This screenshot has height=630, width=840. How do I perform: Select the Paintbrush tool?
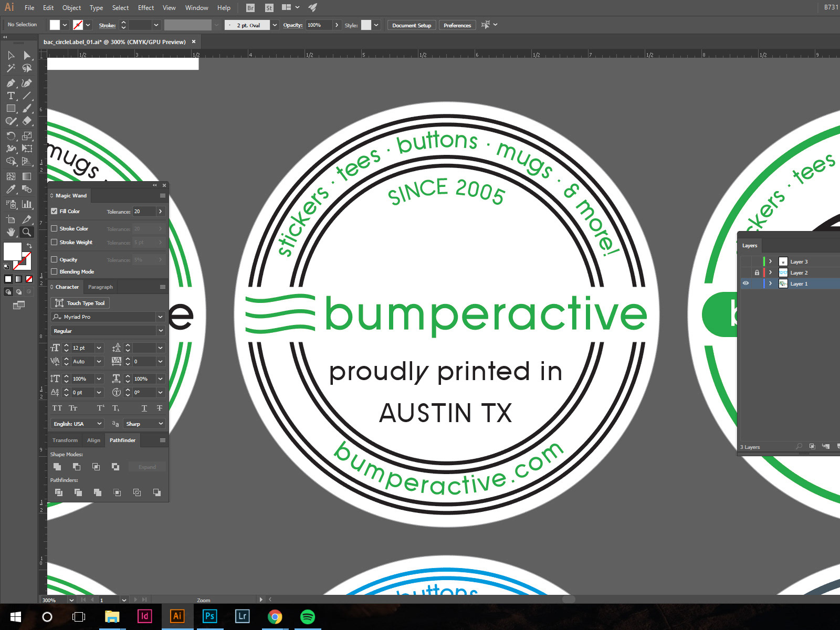pos(27,108)
